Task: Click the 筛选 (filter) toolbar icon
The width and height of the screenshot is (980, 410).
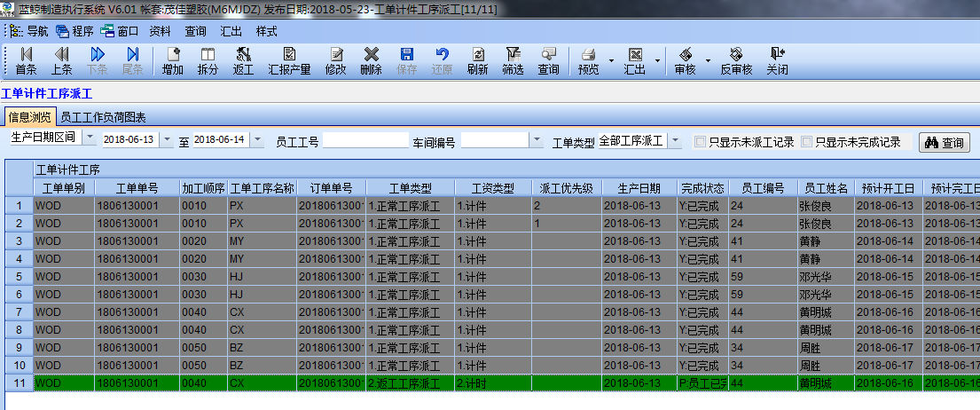Action: pos(513,60)
